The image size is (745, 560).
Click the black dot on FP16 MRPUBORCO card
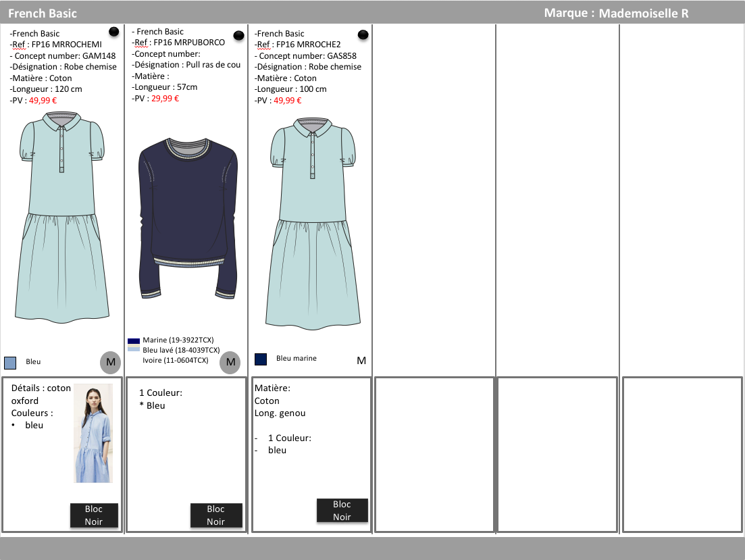[x=239, y=35]
